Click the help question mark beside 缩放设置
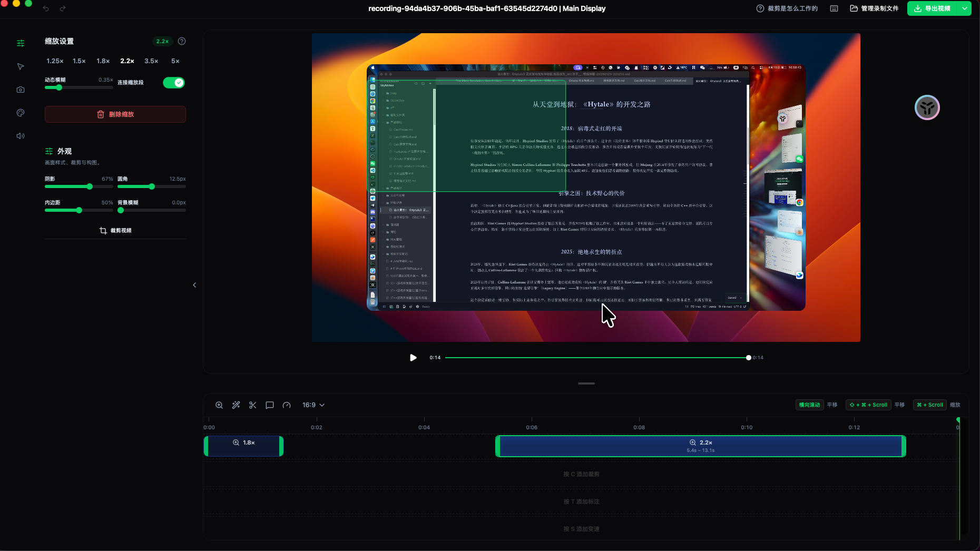The image size is (980, 551). tap(182, 41)
